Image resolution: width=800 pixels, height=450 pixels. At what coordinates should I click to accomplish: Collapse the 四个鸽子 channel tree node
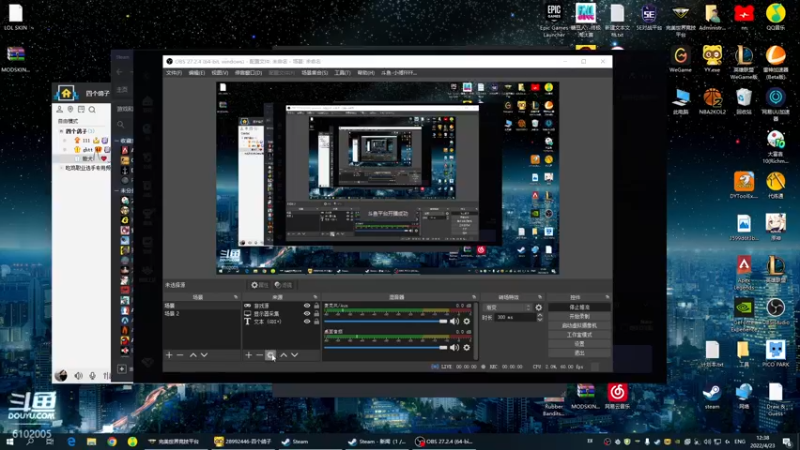[61, 131]
